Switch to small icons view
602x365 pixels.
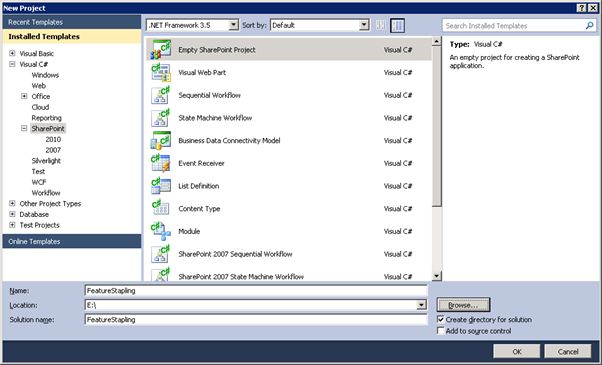tap(380, 25)
